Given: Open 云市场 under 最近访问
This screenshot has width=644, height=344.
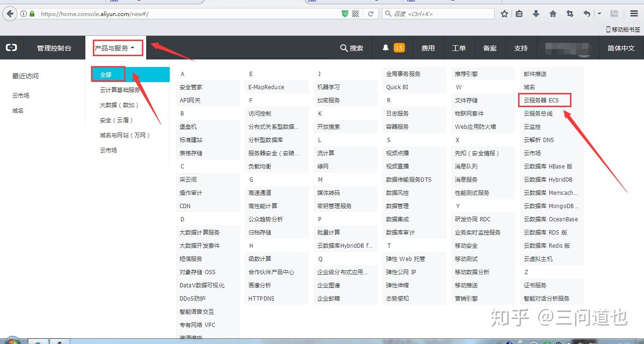Looking at the screenshot, I should click(21, 95).
